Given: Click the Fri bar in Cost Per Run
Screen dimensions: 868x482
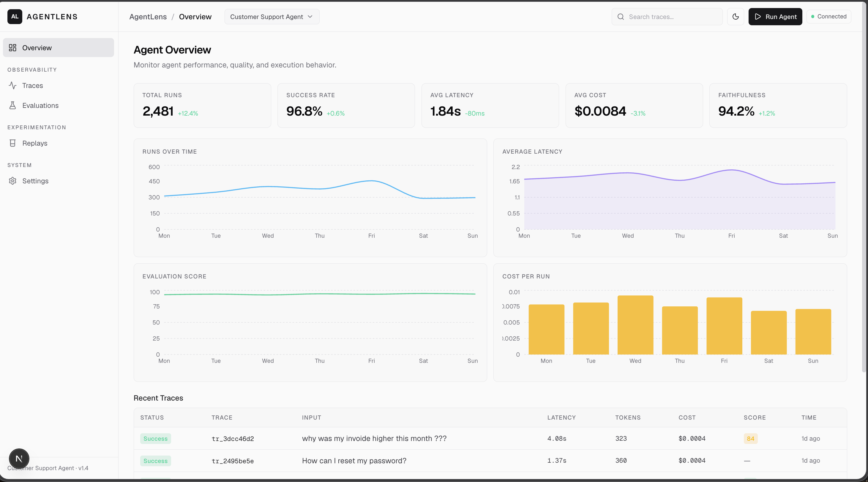Looking at the screenshot, I should (724, 326).
